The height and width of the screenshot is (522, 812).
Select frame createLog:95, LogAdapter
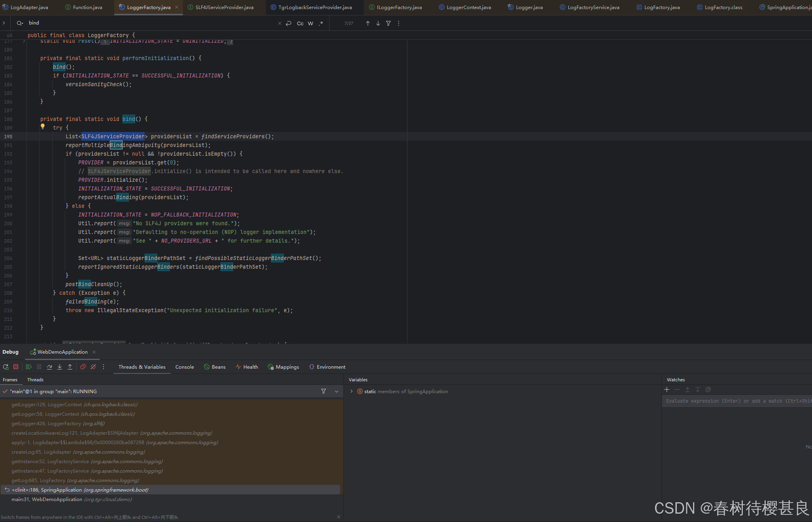[x=171, y=452]
